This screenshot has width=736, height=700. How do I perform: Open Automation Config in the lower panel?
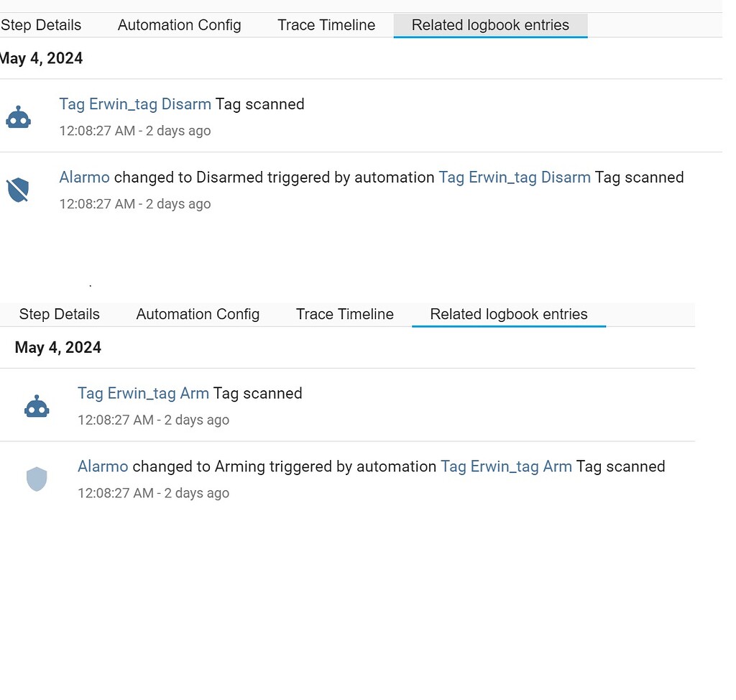click(x=197, y=314)
